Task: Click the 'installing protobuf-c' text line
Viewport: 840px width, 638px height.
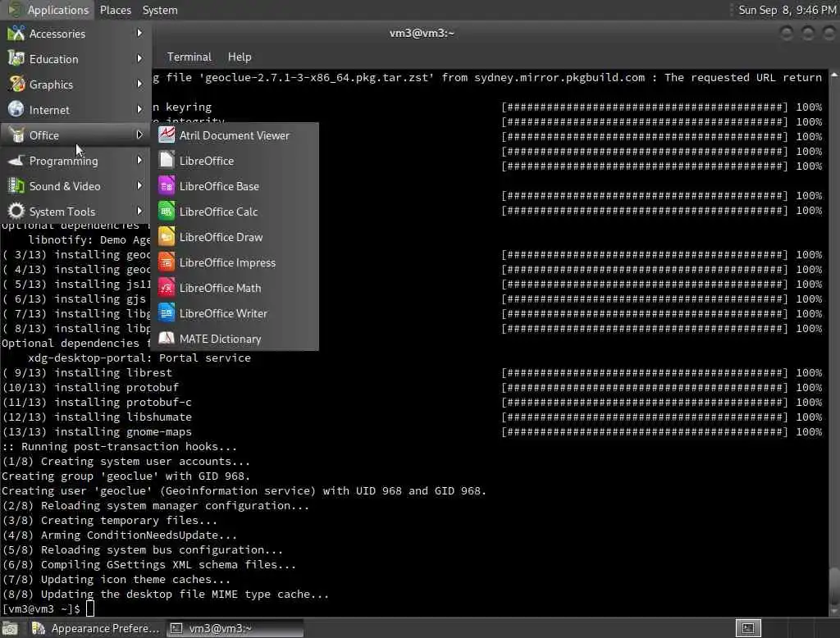Action: click(x=97, y=403)
